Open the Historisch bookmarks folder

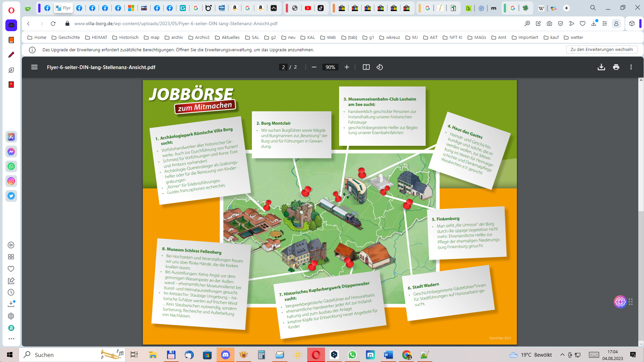(x=125, y=37)
